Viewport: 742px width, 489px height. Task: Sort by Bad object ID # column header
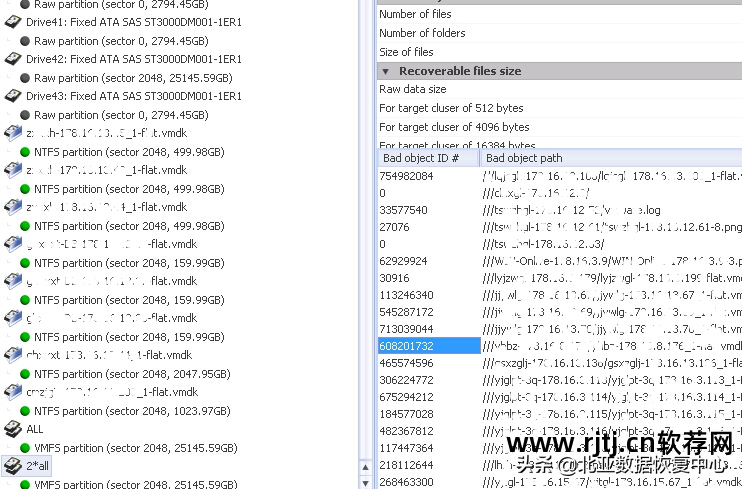421,158
